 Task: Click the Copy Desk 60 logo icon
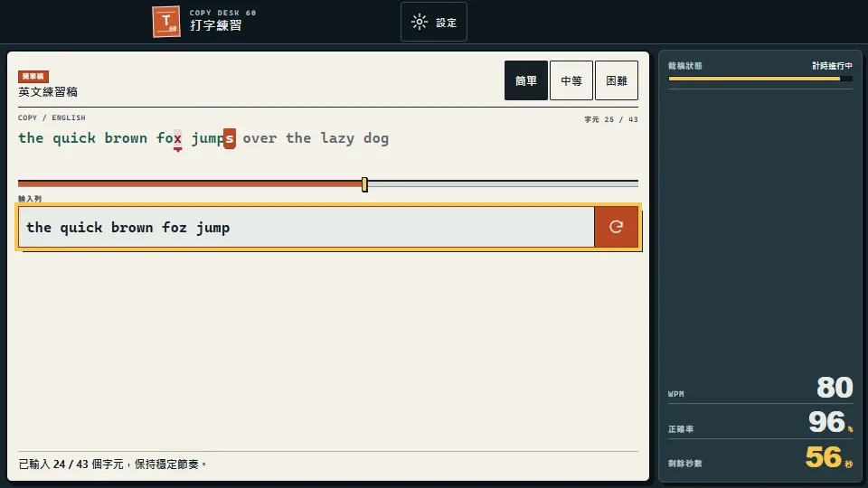pos(166,22)
